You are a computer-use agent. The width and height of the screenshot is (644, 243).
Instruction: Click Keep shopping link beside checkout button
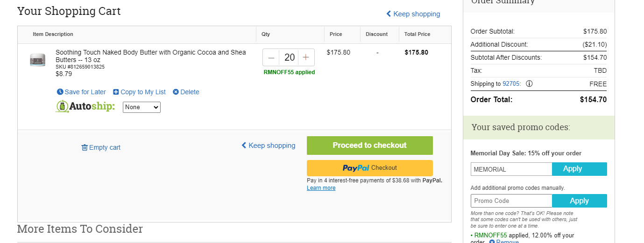click(x=269, y=146)
